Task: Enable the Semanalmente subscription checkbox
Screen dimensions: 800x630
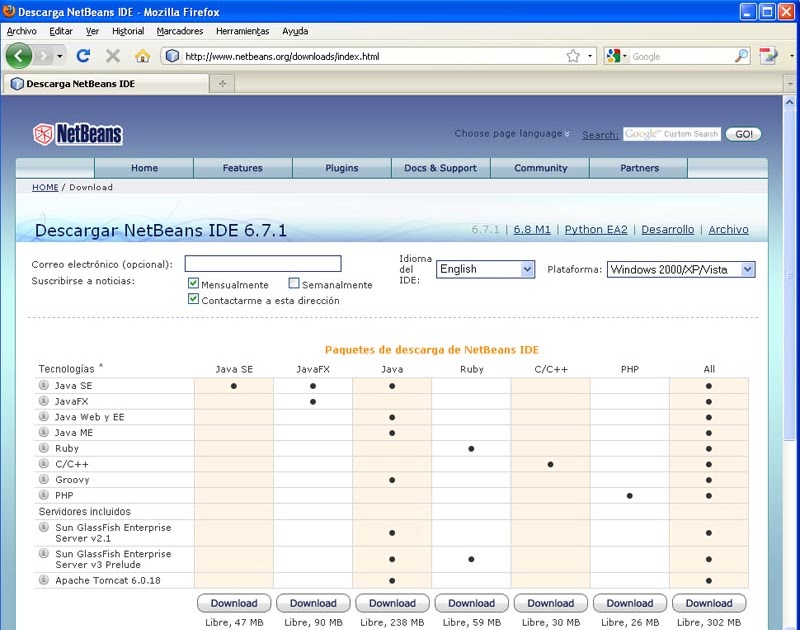Action: [294, 283]
